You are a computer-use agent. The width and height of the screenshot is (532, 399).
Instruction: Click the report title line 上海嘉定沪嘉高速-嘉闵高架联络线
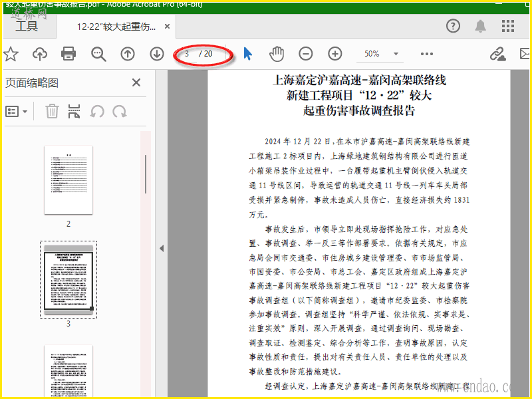tap(359, 80)
